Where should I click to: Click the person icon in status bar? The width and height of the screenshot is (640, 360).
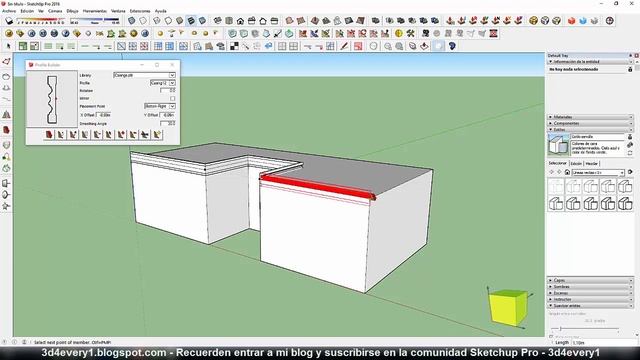(24, 342)
